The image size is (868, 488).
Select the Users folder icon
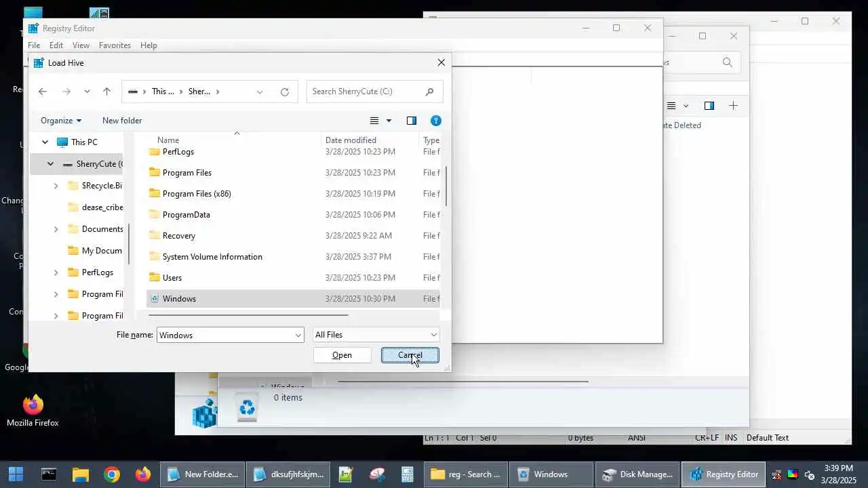pos(154,277)
